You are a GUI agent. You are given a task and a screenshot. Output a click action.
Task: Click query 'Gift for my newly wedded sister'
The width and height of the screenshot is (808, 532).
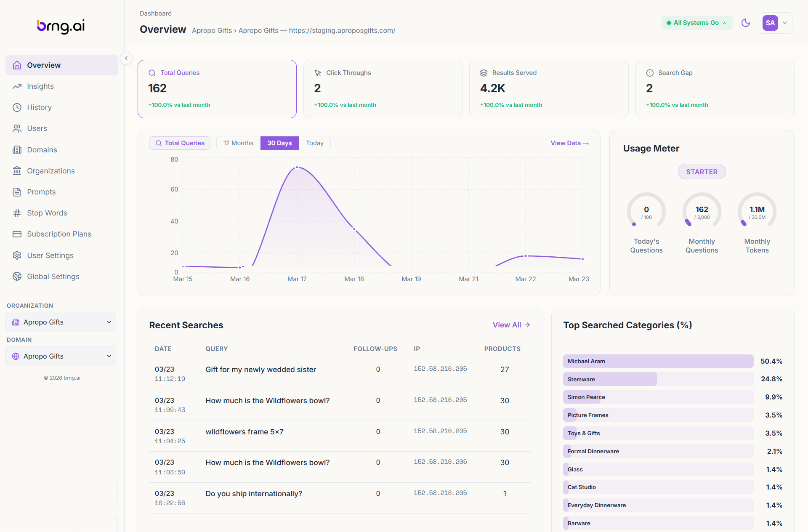[260, 370]
